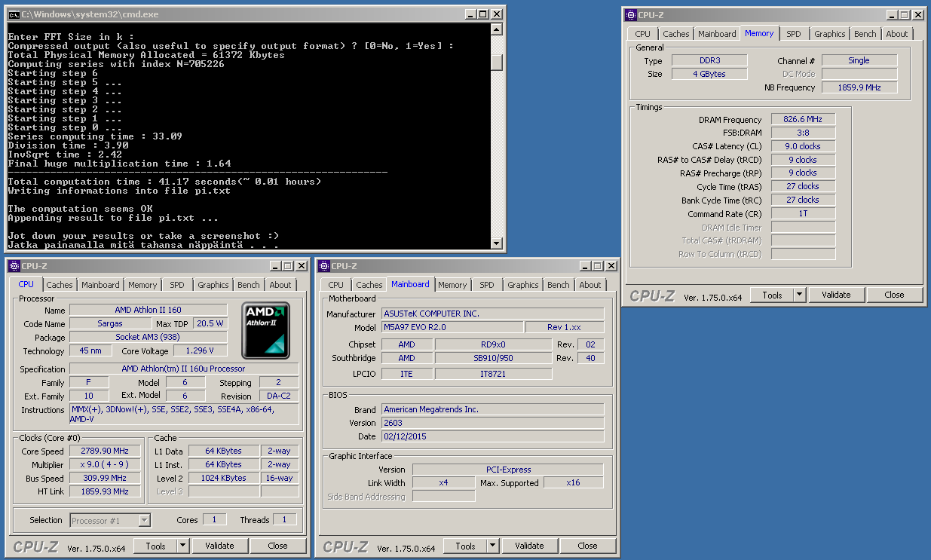Switch to Mainboard tab in CPU window
The width and height of the screenshot is (931, 560).
point(100,285)
